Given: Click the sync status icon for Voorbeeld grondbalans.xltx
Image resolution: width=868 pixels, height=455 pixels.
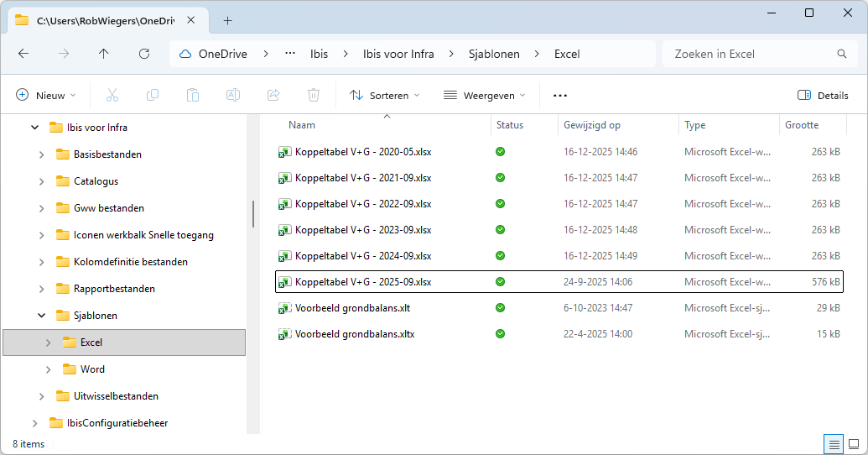Looking at the screenshot, I should (x=501, y=334).
